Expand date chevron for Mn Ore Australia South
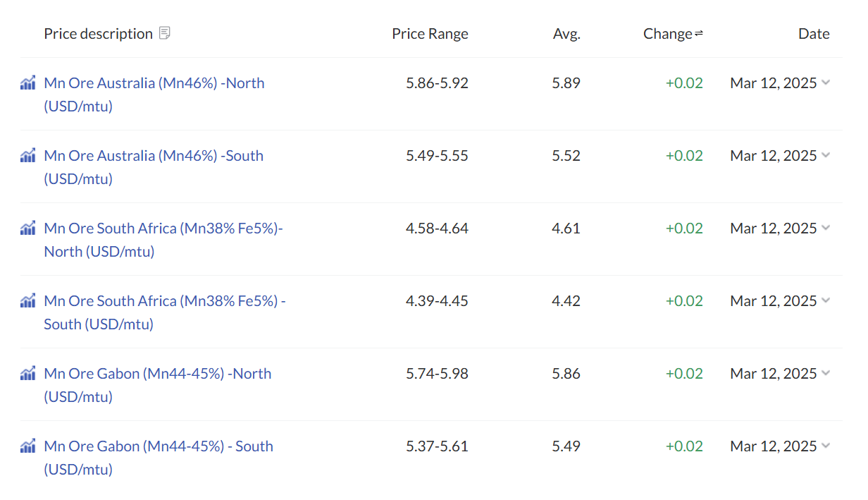The height and width of the screenshot is (500, 868). [826, 155]
